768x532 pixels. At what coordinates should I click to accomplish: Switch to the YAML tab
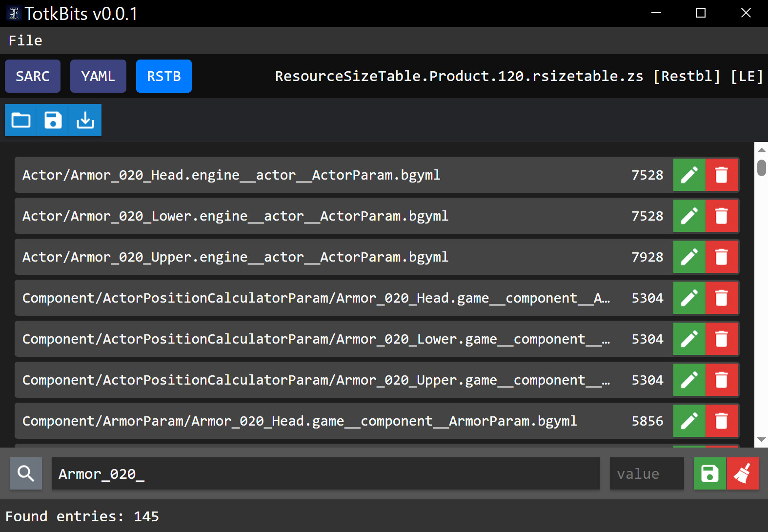coord(98,76)
